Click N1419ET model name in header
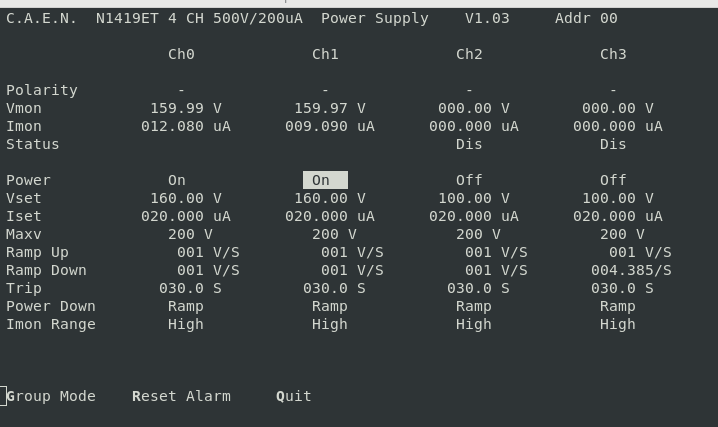This screenshot has height=427, width=718. pos(127,18)
